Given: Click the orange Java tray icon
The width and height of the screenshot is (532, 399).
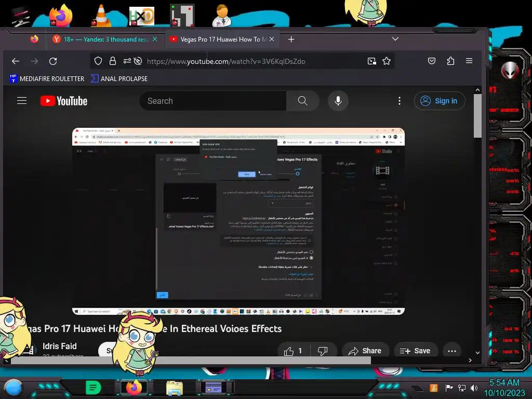Looking at the screenshot, I should tap(433, 388).
